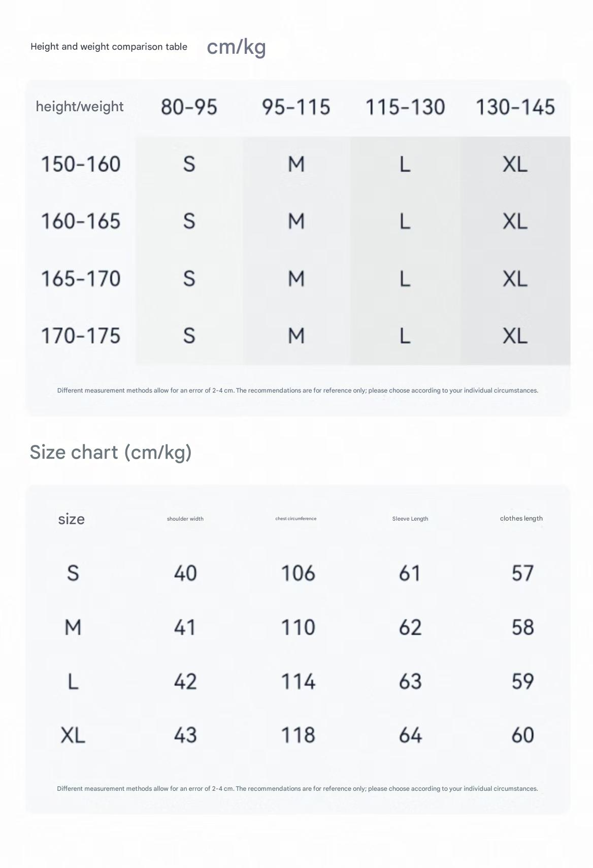
Task: Click the 'chest circumference' column header
Action: point(296,519)
